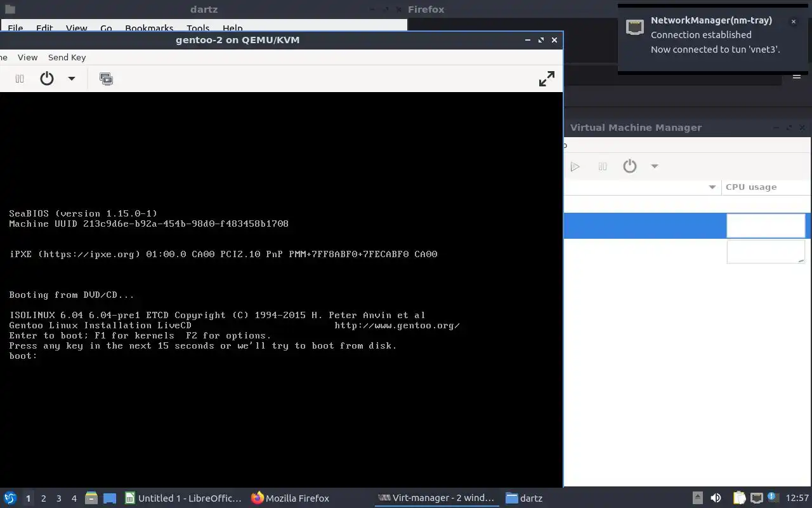The width and height of the screenshot is (812, 508).
Task: Open the View menu in dartz window
Action: click(76, 28)
